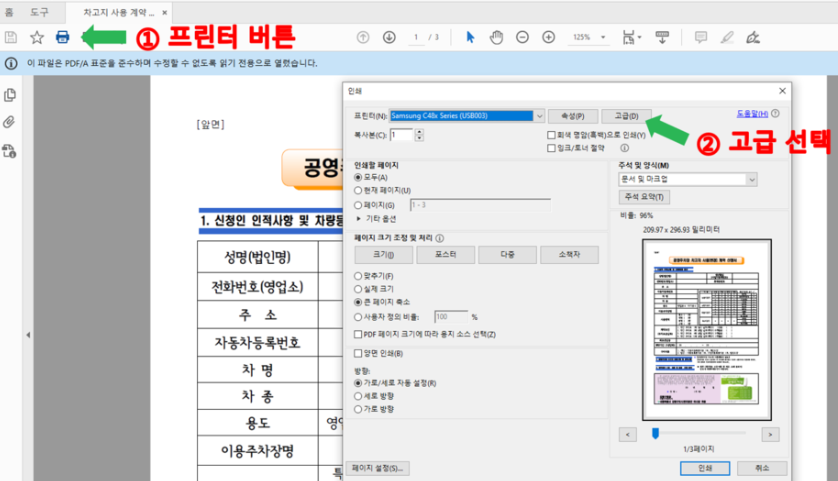Choose the 크기 sizing mode
The image size is (838, 481).
384,255
